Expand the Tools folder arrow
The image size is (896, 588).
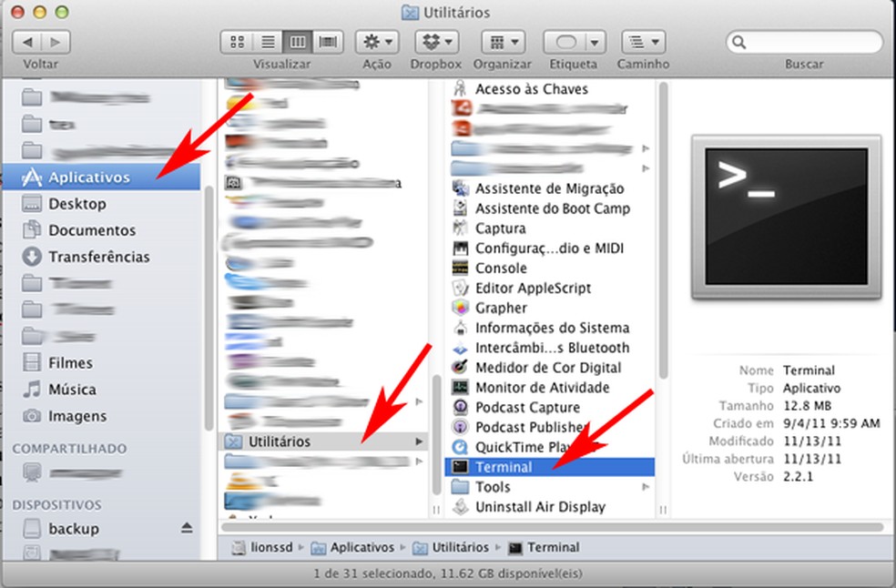(x=646, y=487)
